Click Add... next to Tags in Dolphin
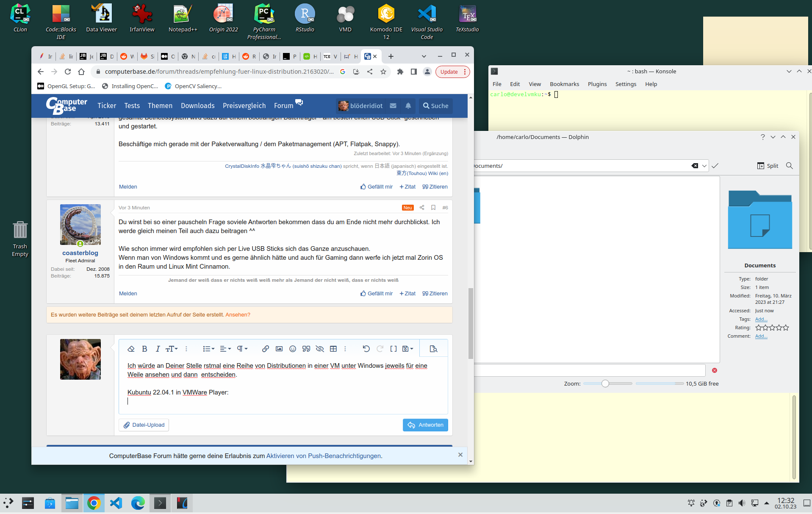The height and width of the screenshot is (514, 812). (x=761, y=319)
